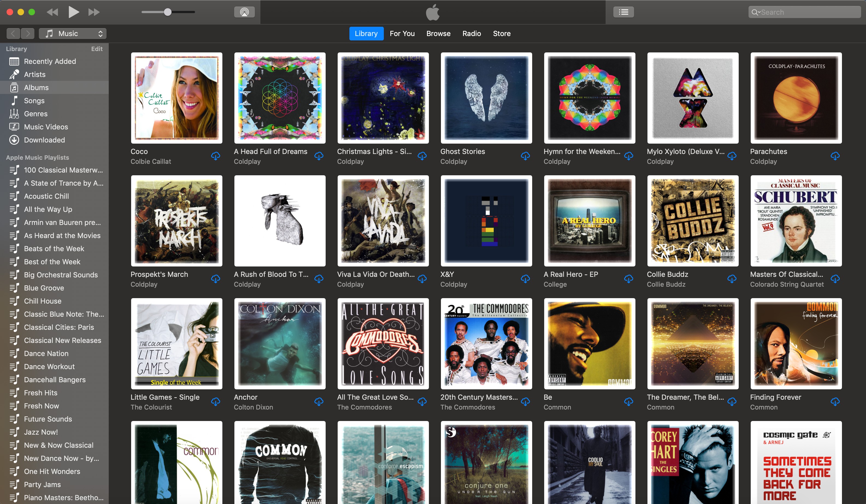
Task: Click the volume slider knob
Action: click(x=167, y=12)
